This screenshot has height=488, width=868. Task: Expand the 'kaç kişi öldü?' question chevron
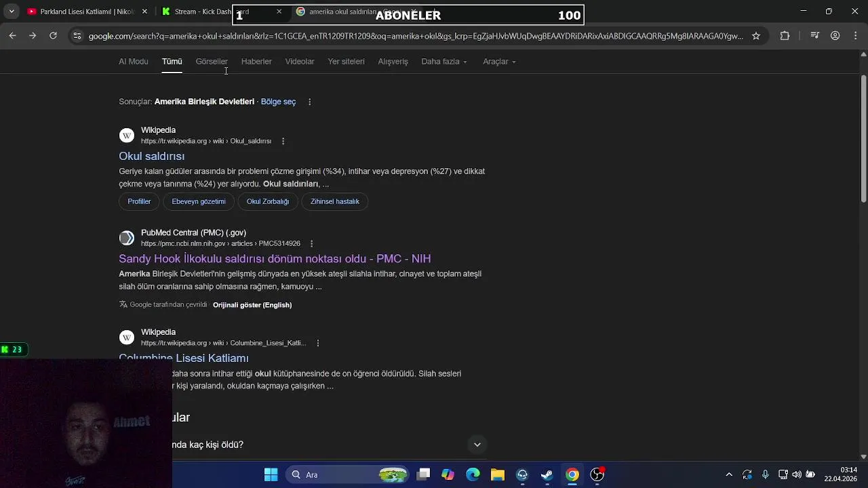click(477, 445)
